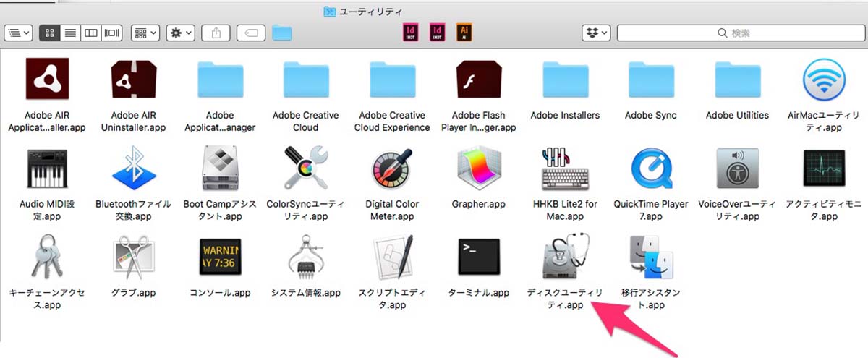
Task: Switch to Cover Flow view mode
Action: [111, 33]
